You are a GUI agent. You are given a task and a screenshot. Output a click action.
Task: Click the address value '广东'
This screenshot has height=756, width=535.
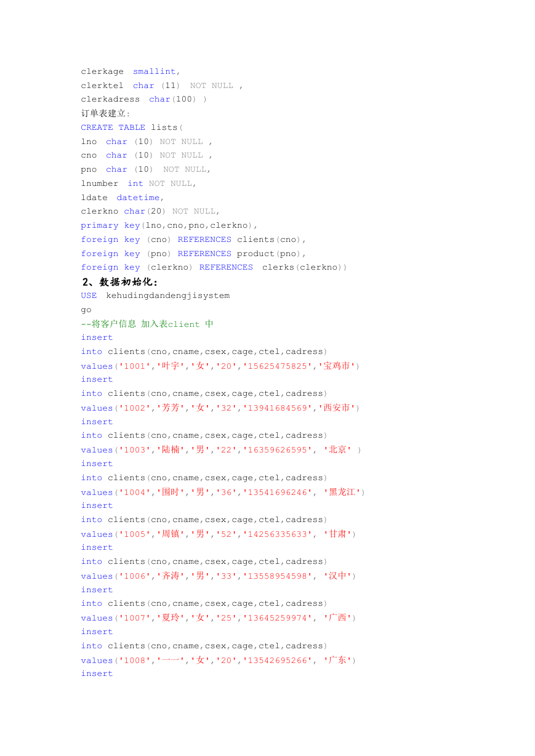[x=339, y=660]
